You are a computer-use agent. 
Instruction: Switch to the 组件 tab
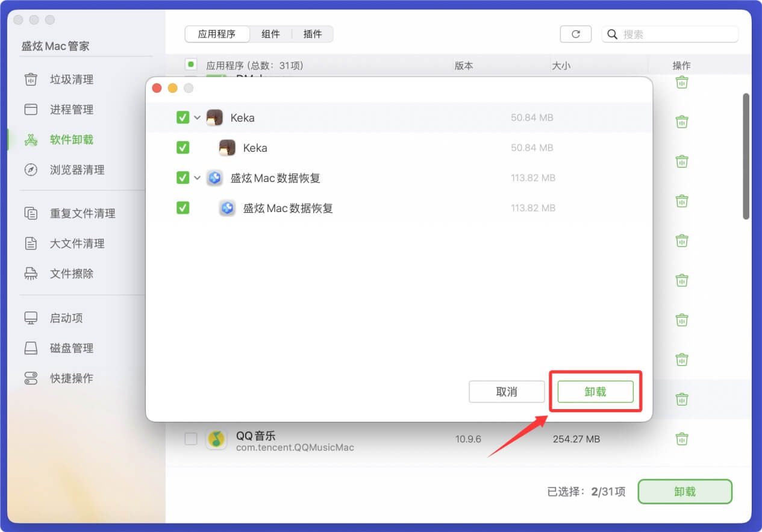click(271, 34)
